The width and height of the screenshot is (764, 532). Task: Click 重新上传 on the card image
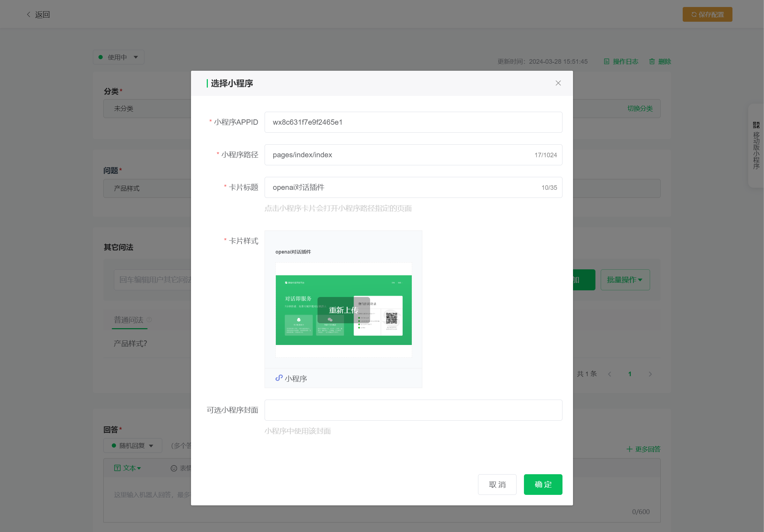(343, 310)
